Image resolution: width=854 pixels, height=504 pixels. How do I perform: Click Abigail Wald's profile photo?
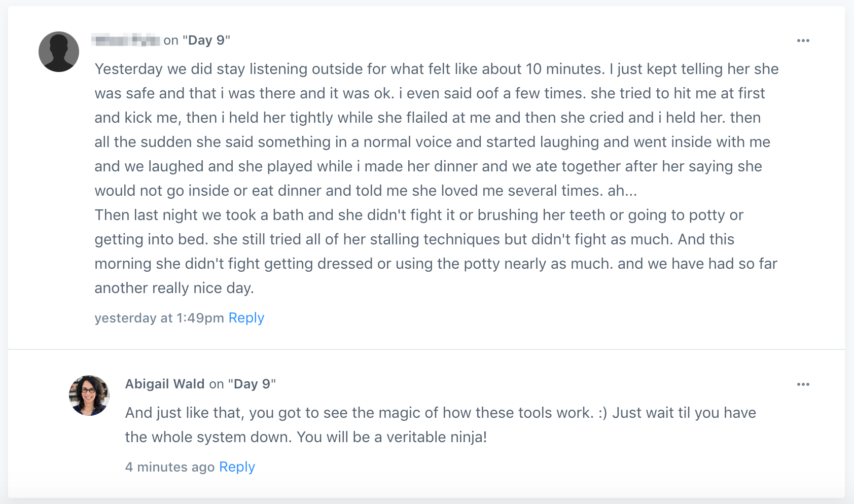coord(89,395)
